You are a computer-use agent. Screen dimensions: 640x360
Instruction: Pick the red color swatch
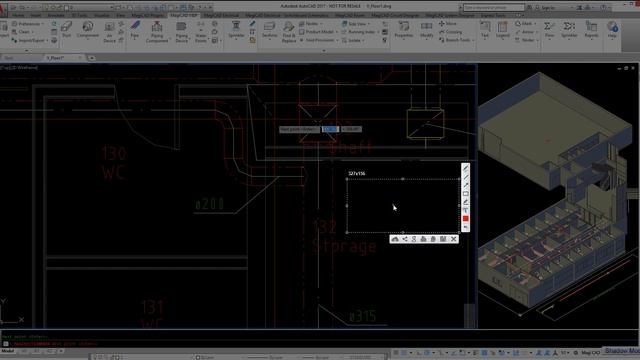465,219
